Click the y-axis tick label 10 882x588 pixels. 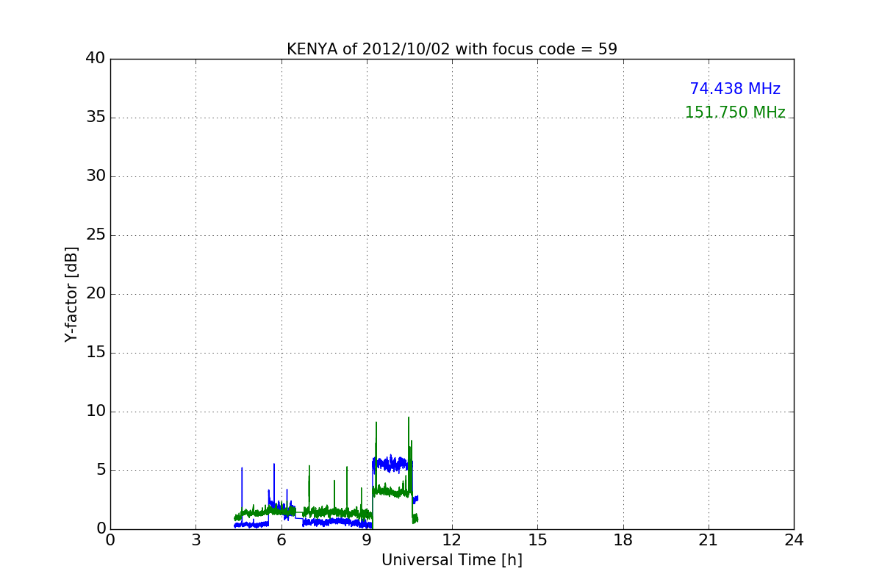click(96, 412)
